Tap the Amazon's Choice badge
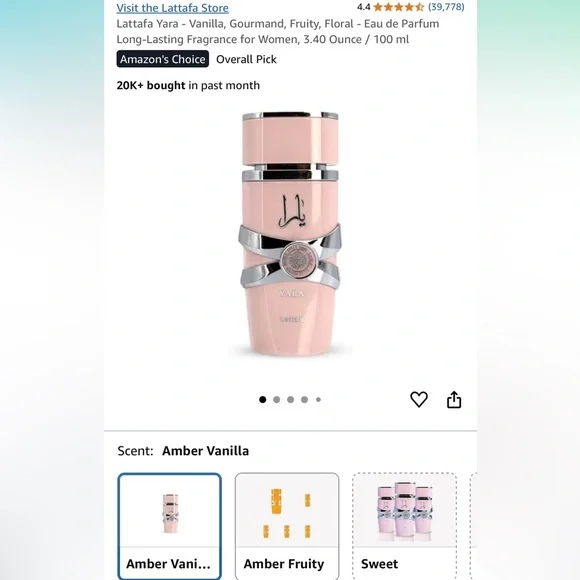Viewport: 580px width, 580px height. (x=163, y=59)
